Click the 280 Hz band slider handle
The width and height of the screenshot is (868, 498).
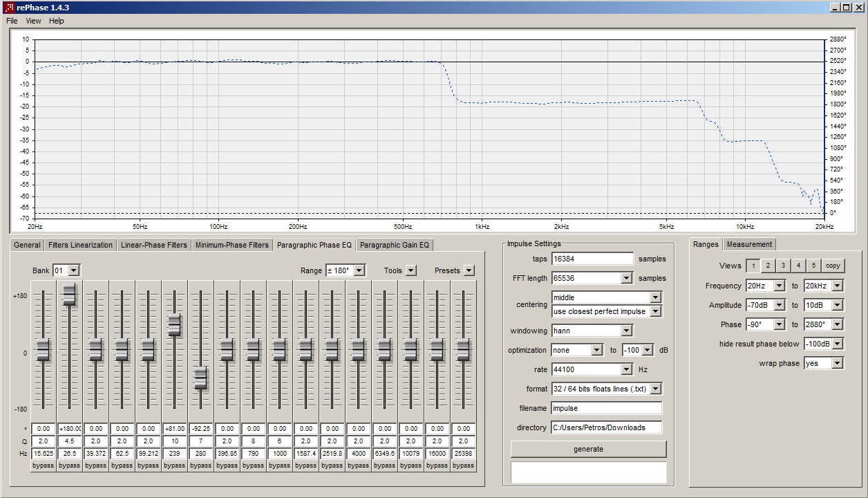pyautogui.click(x=201, y=378)
